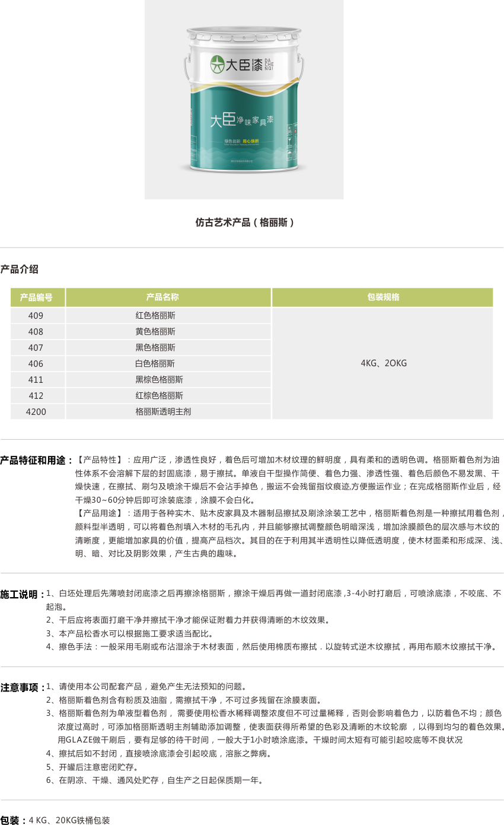Click the 白色格丽斯 product name

point(155,364)
